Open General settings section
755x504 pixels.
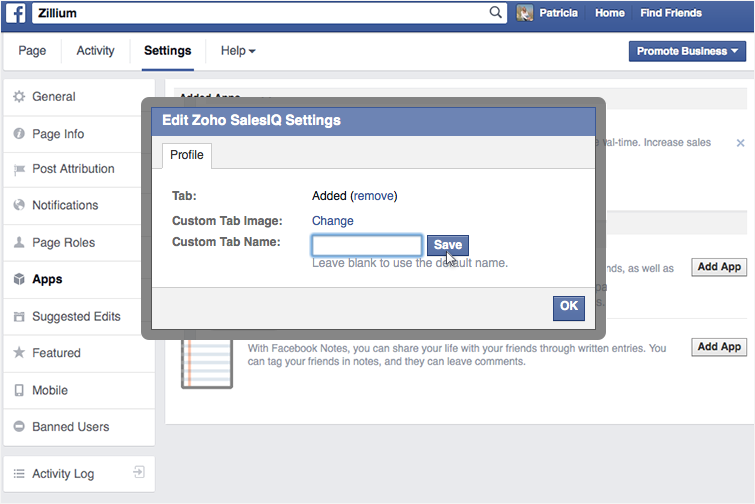(79, 97)
